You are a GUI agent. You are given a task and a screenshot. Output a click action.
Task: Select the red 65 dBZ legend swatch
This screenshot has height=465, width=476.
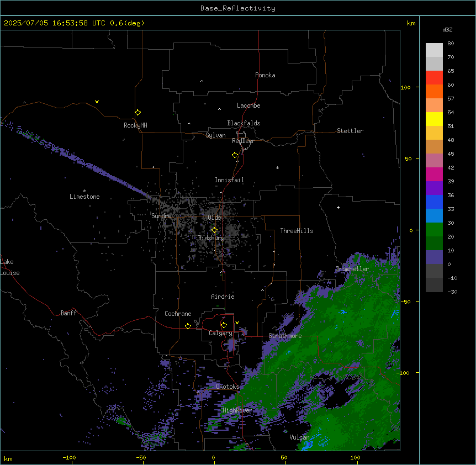click(434, 77)
